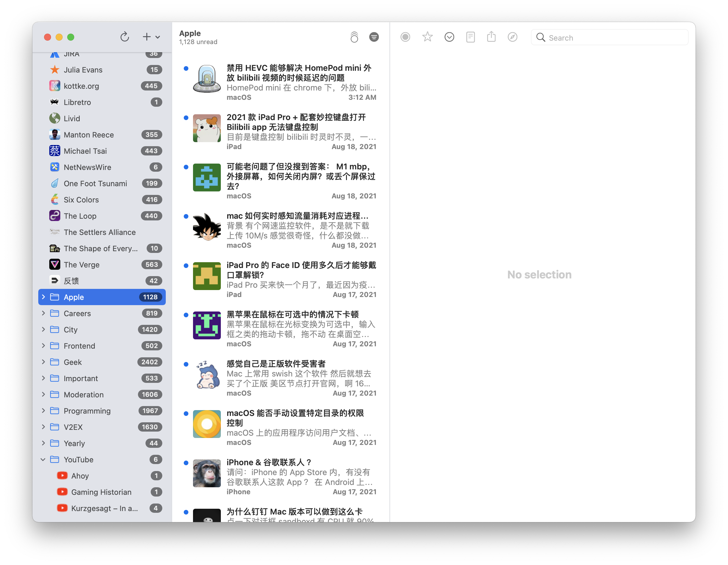Click the Next Unread icon
Viewport: 728px width, 565px height.
[449, 37]
